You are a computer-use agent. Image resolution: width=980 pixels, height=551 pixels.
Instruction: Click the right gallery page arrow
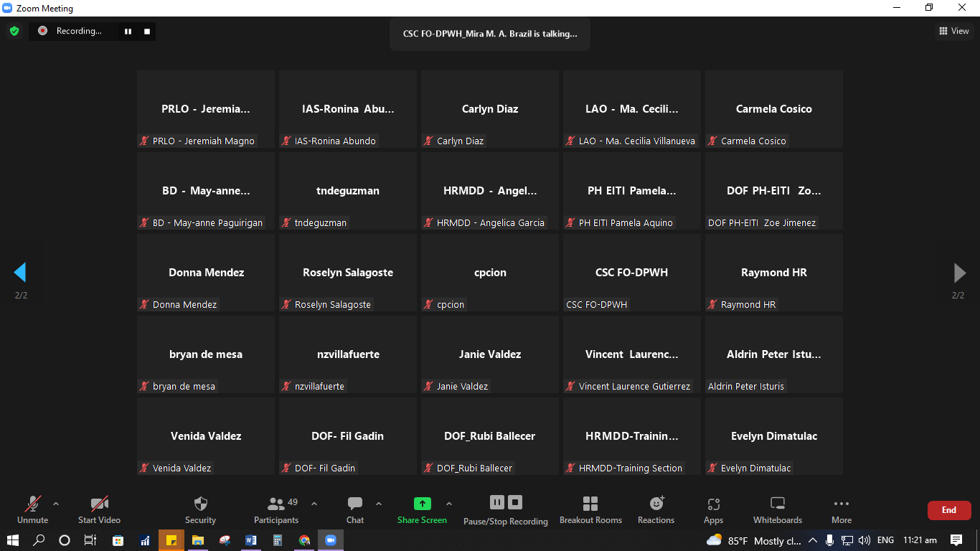(959, 273)
